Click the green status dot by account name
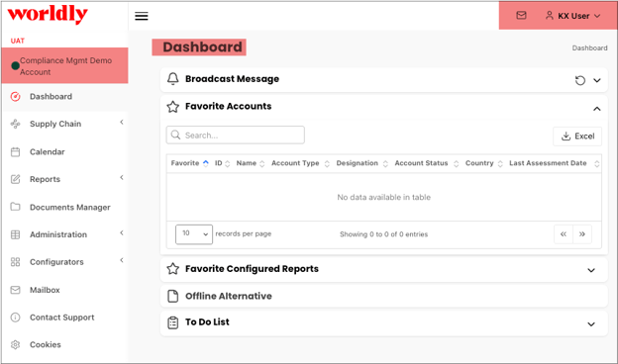 pyautogui.click(x=16, y=65)
